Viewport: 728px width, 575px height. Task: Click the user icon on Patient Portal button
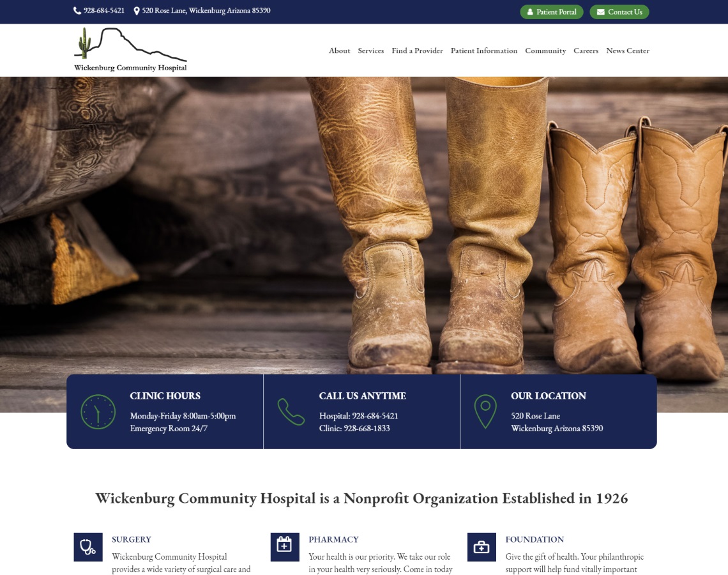[x=530, y=12]
